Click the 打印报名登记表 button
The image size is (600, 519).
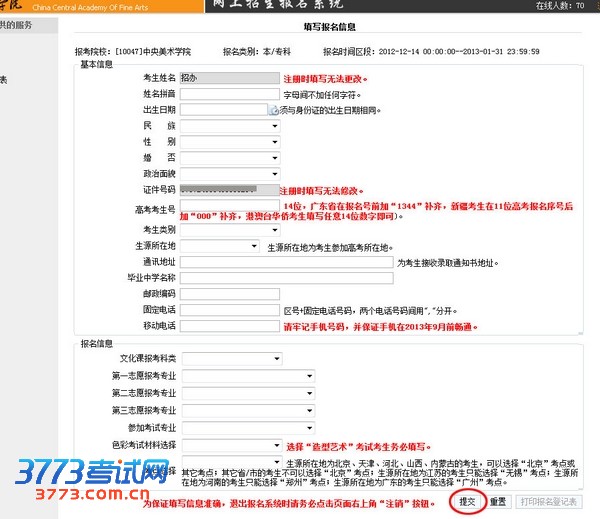pos(548,502)
